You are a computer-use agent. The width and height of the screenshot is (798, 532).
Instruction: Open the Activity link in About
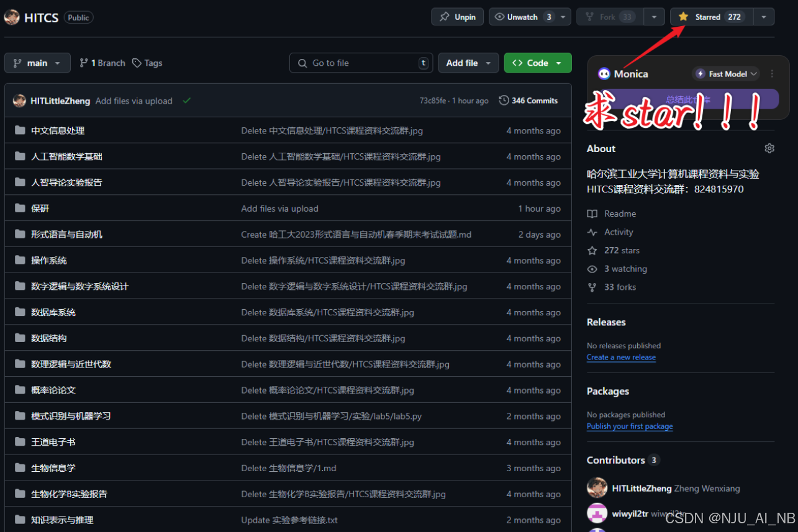610,232
